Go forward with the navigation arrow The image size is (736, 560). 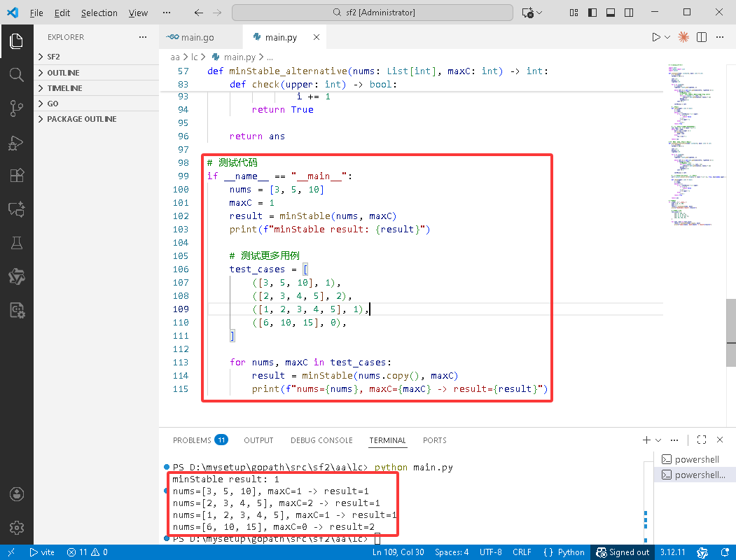217,13
